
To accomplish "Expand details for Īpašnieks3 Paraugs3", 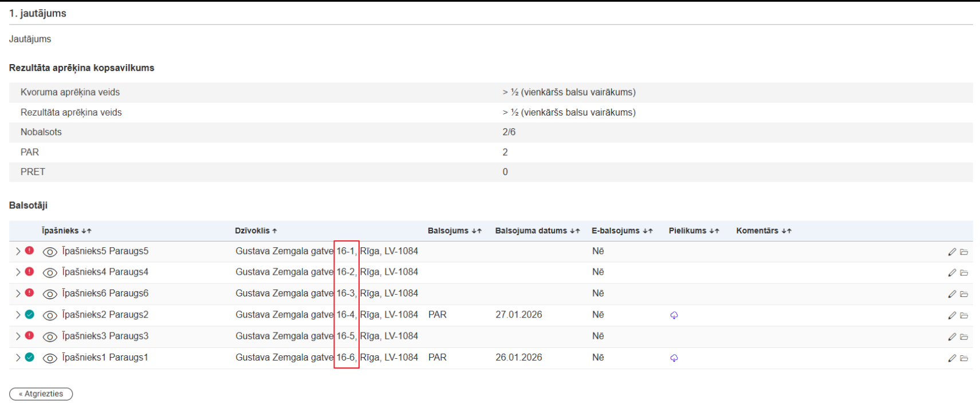I will point(18,336).
